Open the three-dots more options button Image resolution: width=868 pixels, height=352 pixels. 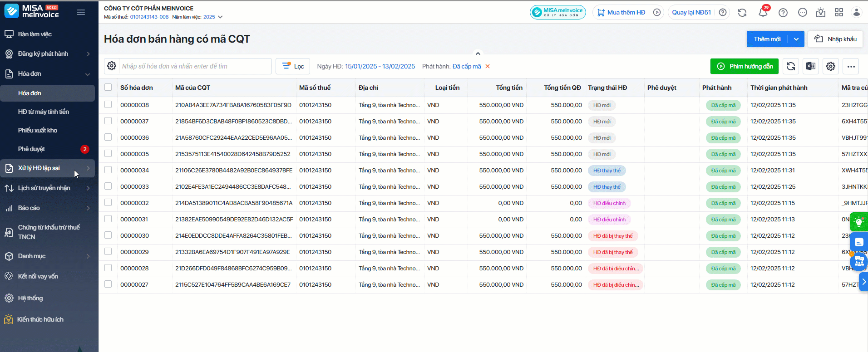coord(851,66)
